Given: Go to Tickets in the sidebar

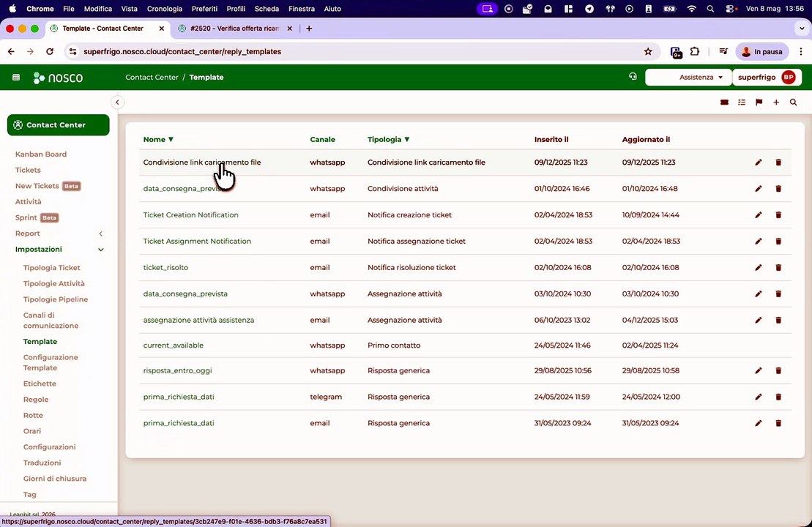Looking at the screenshot, I should pyautogui.click(x=28, y=170).
